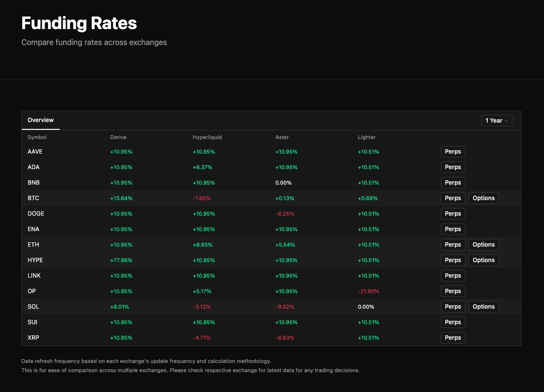This screenshot has width=544, height=392.
Task: Open Perps for AAVE
Action: click(x=453, y=152)
